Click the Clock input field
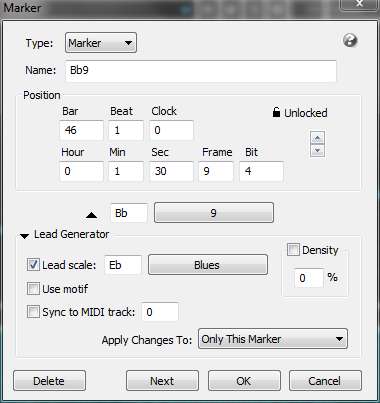 pos(171,130)
